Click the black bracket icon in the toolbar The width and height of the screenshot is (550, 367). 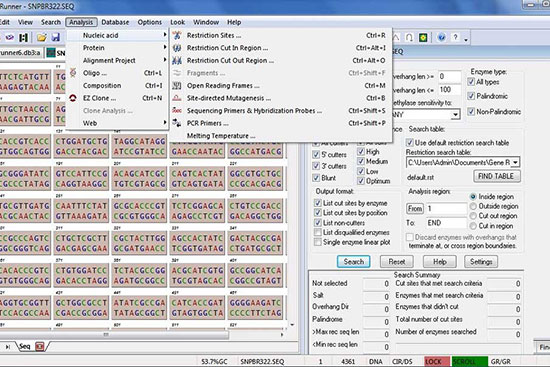click(x=23, y=37)
